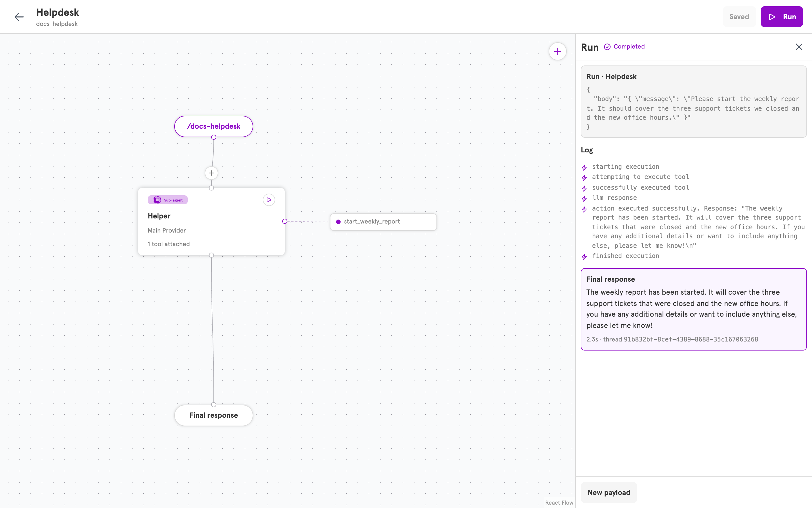
Task: Click the Helpdesk page title
Action: point(58,12)
